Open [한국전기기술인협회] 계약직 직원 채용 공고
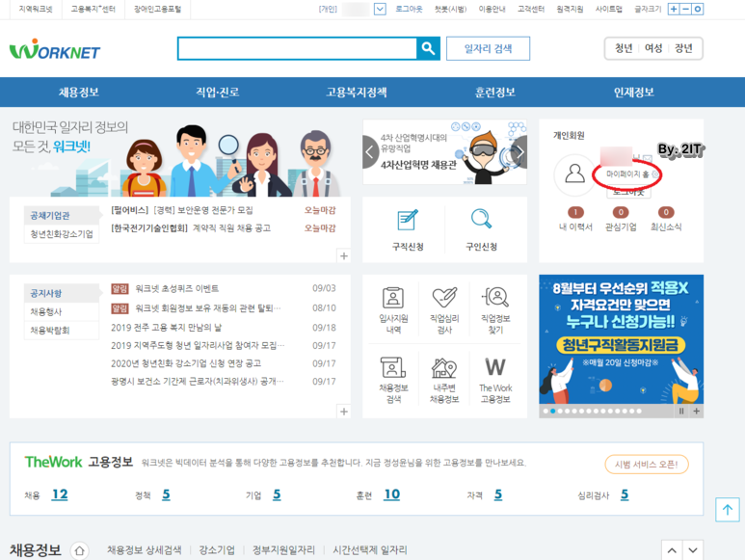The image size is (745, 560). click(191, 228)
